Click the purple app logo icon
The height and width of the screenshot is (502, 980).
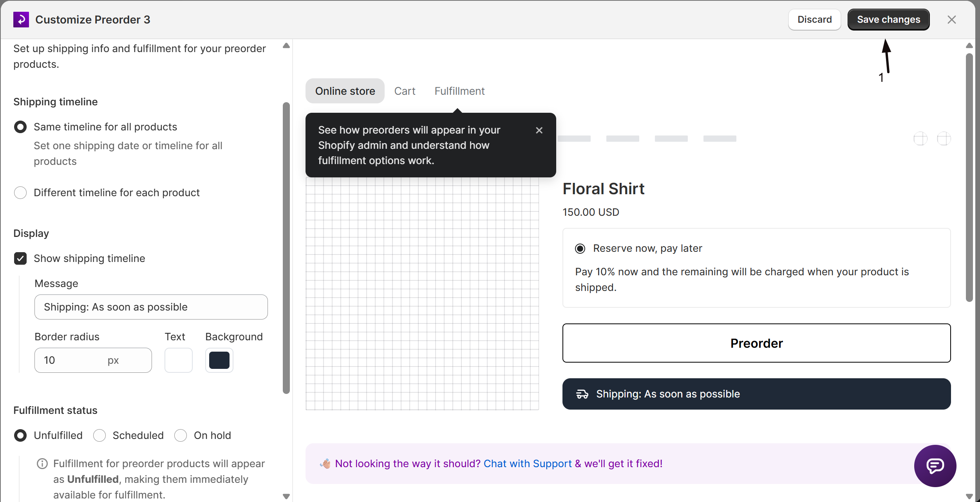pyautogui.click(x=21, y=20)
